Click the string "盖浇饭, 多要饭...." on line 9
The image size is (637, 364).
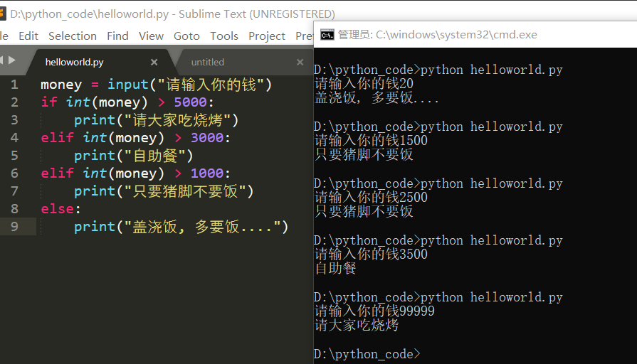(x=203, y=227)
